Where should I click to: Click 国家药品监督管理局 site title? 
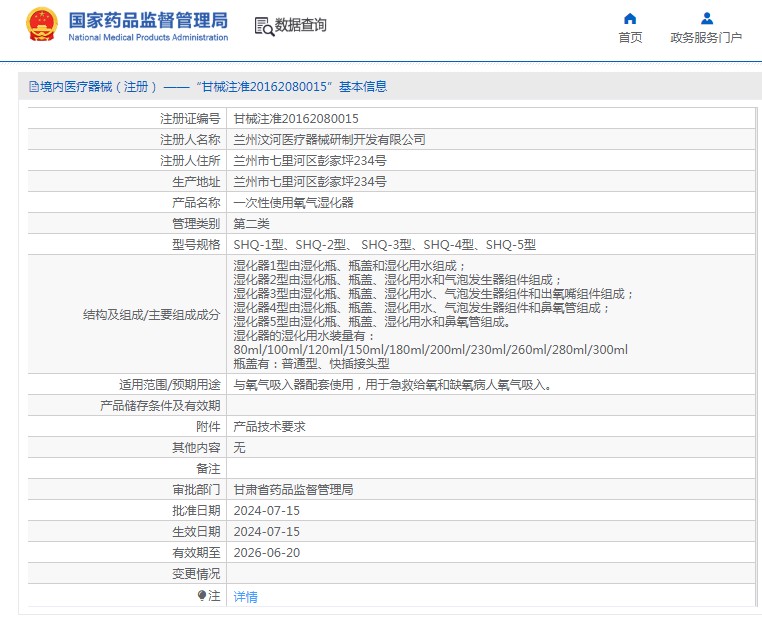pos(148,20)
